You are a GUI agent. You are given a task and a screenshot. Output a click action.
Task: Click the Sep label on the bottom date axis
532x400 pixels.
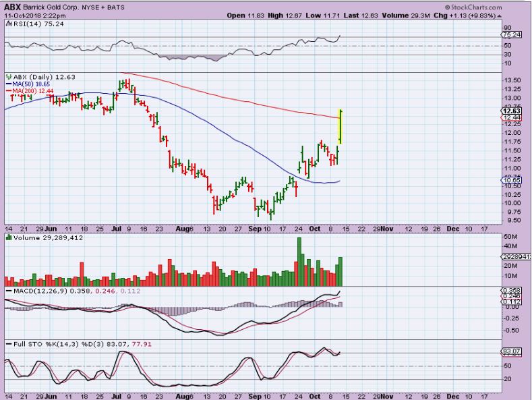coord(254,396)
